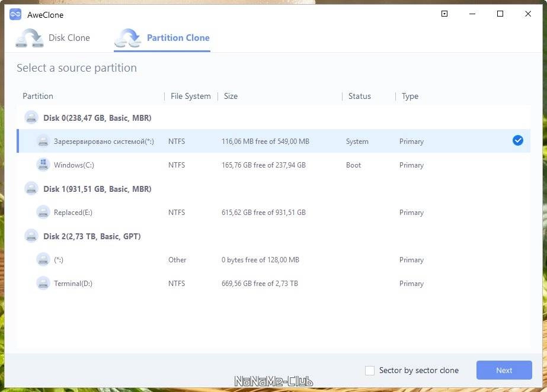547x392 pixels.
Task: Click the 'System' status cell
Action: tap(357, 142)
